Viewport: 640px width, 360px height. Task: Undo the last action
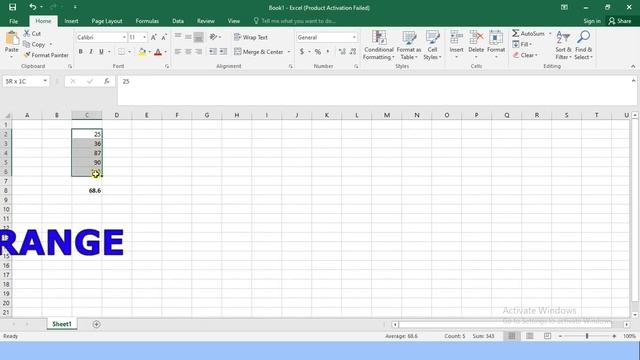(x=33, y=7)
